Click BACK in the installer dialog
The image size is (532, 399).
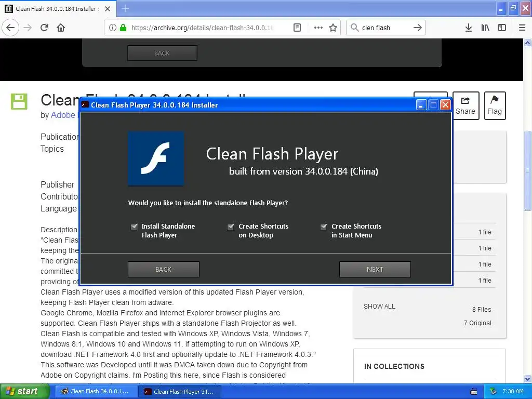point(164,270)
